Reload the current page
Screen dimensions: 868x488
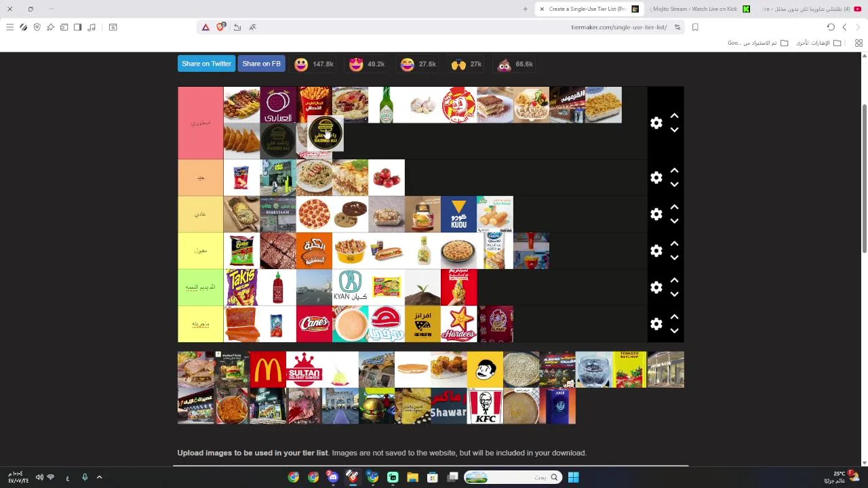click(x=831, y=27)
